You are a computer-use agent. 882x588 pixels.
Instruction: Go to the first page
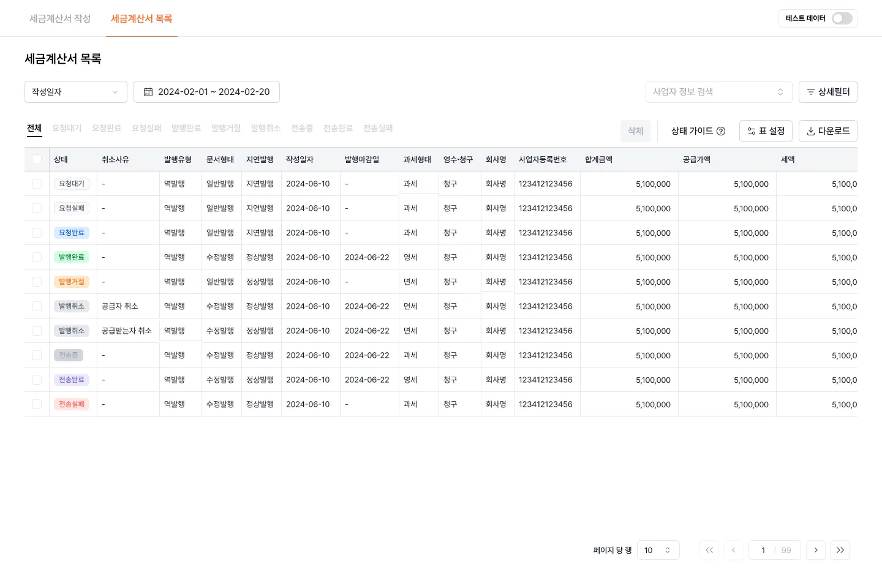pyautogui.click(x=709, y=550)
